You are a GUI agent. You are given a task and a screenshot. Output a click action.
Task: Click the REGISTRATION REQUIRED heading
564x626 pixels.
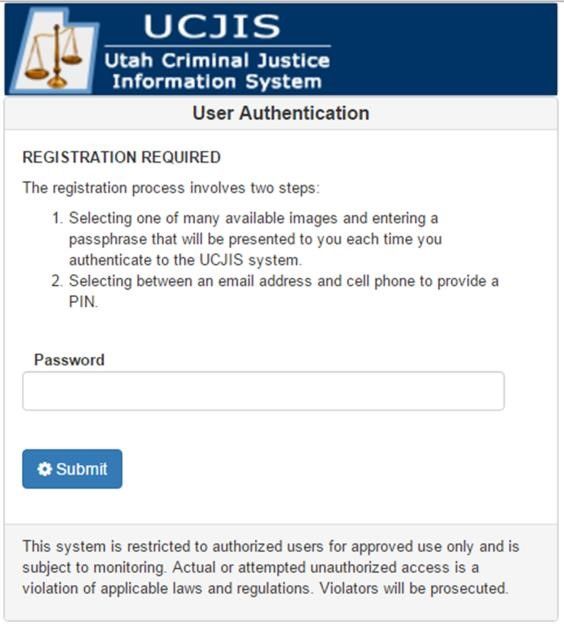pos(121,157)
